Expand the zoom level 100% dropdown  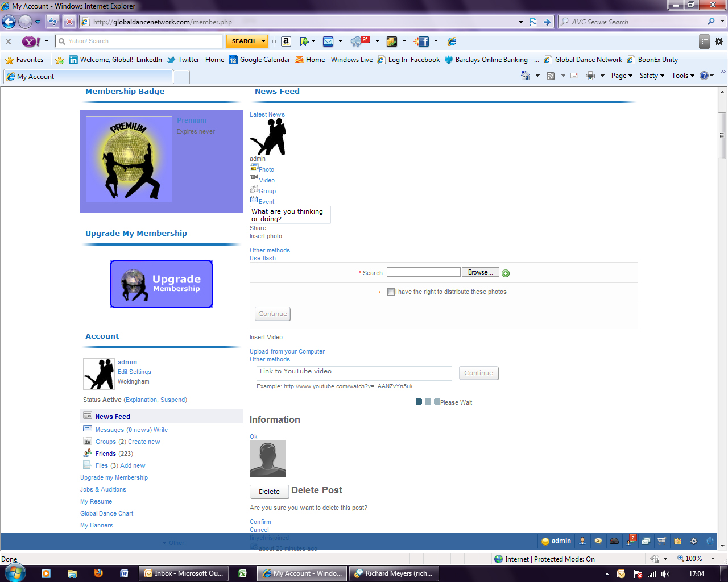(x=713, y=559)
